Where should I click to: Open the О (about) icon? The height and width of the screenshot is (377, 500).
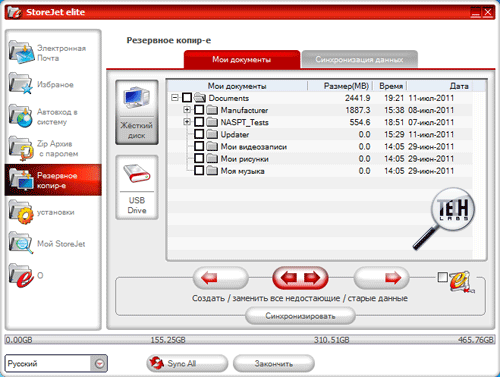tap(21, 275)
